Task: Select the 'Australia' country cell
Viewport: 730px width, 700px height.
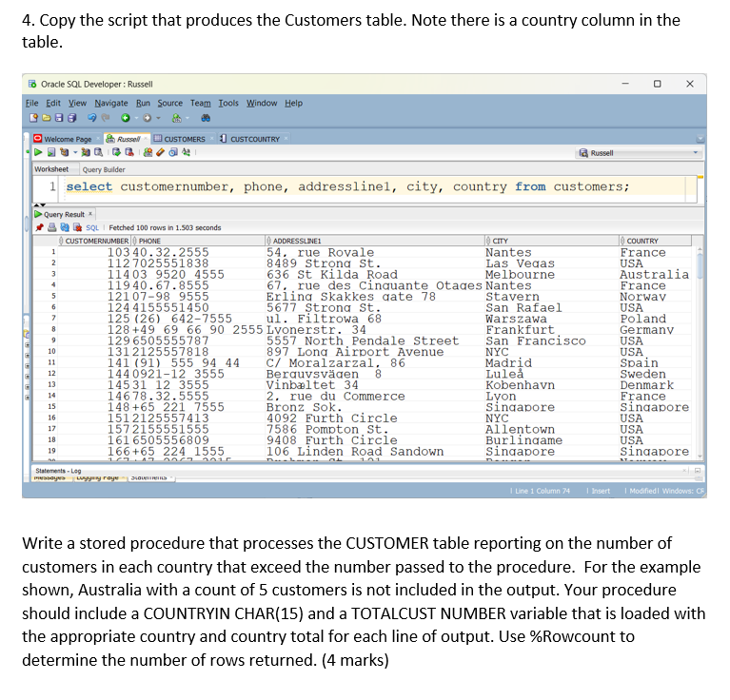Action: pyautogui.click(x=655, y=275)
